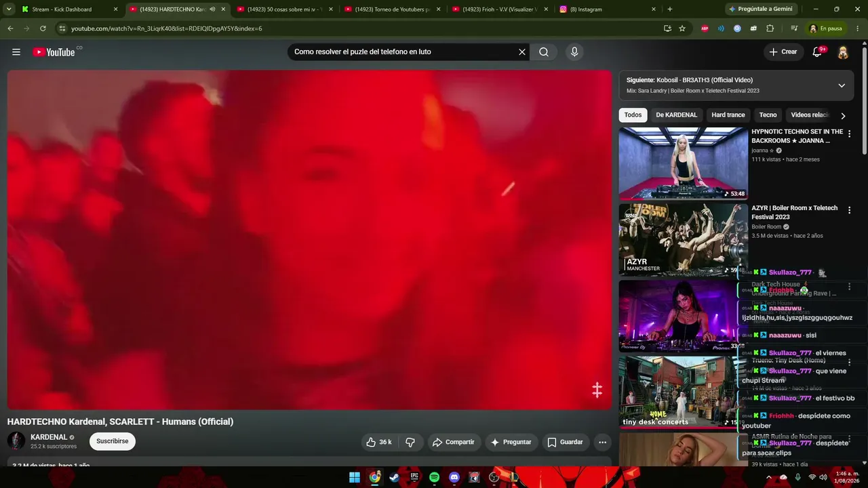Viewport: 868px width, 488px height.
Task: Start voice search with microphone icon
Action: tap(574, 52)
